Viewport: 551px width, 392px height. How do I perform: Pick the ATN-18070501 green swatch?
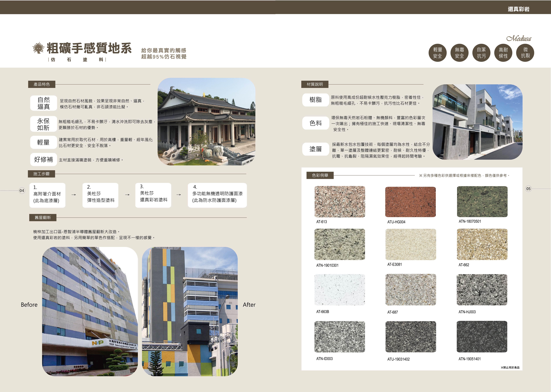[482, 202]
